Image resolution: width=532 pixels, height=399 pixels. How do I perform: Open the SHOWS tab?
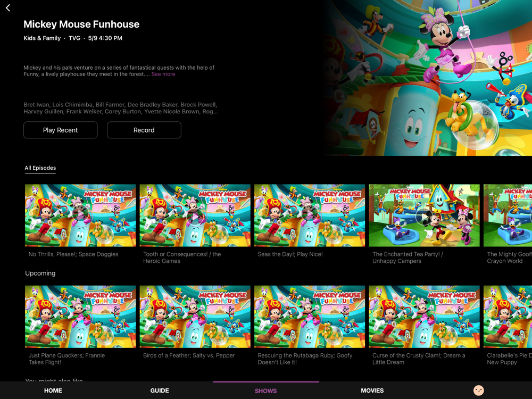(x=265, y=391)
